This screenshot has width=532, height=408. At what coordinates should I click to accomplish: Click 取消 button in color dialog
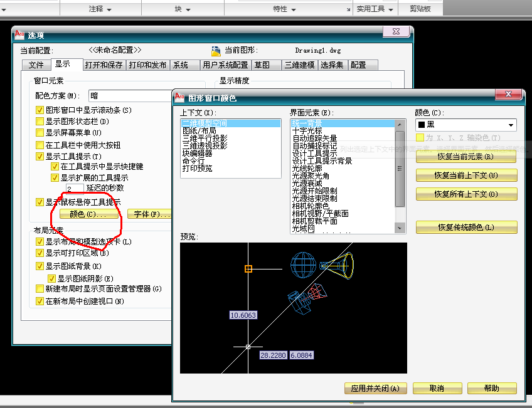pyautogui.click(x=437, y=389)
